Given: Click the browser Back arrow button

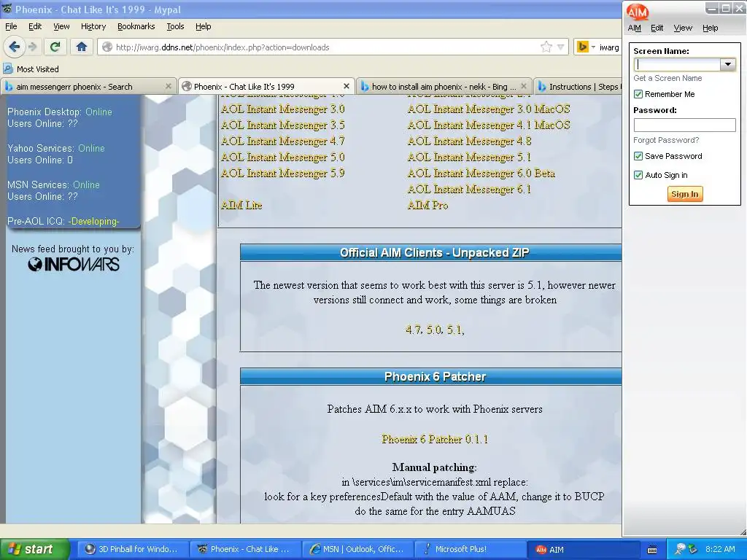Looking at the screenshot, I should [x=15, y=47].
